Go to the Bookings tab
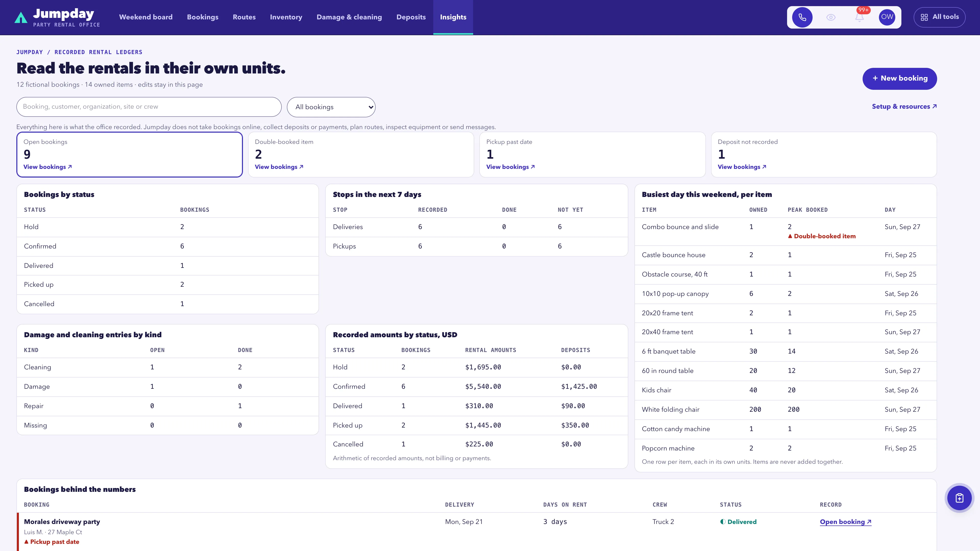The image size is (980, 551). coord(202,17)
